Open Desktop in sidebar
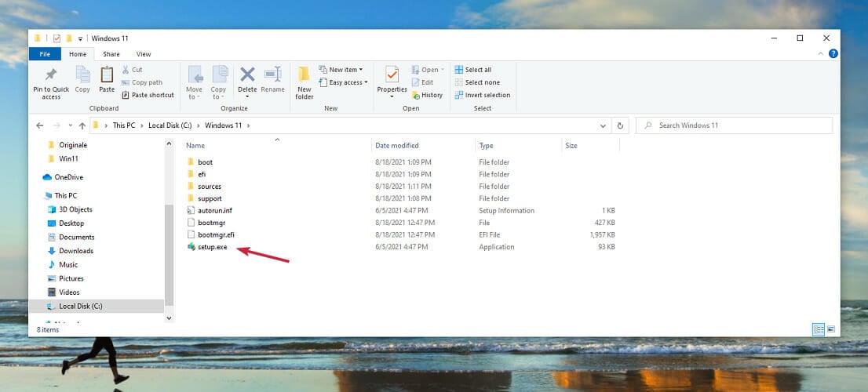Screen dimensions: 868x392 (x=71, y=223)
